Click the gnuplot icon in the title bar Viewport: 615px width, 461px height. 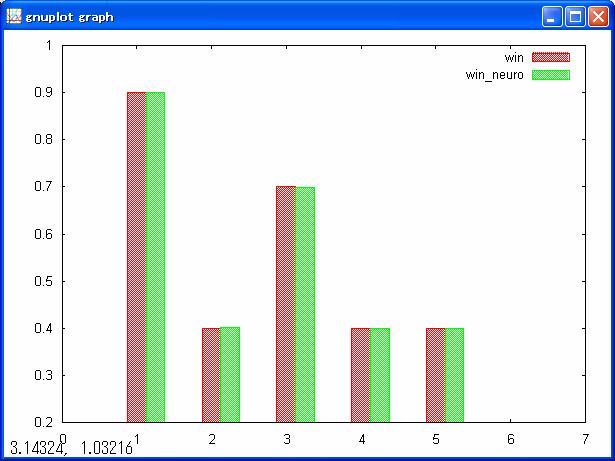14,16
